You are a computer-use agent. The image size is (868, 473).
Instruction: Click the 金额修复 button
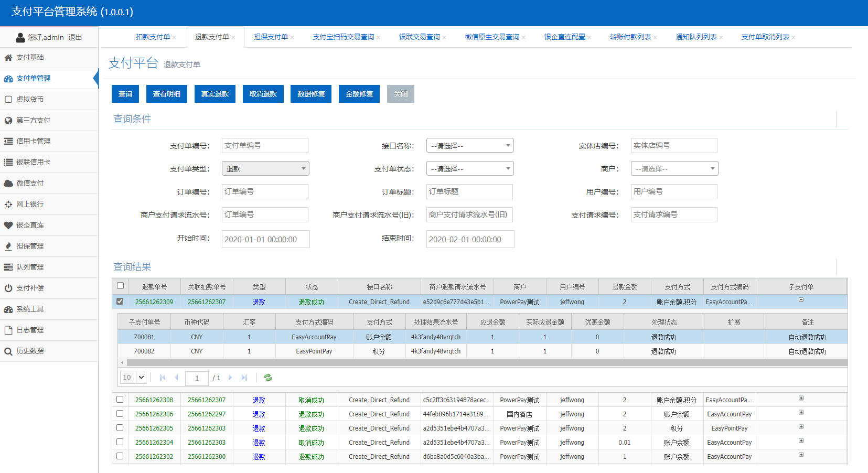359,94
